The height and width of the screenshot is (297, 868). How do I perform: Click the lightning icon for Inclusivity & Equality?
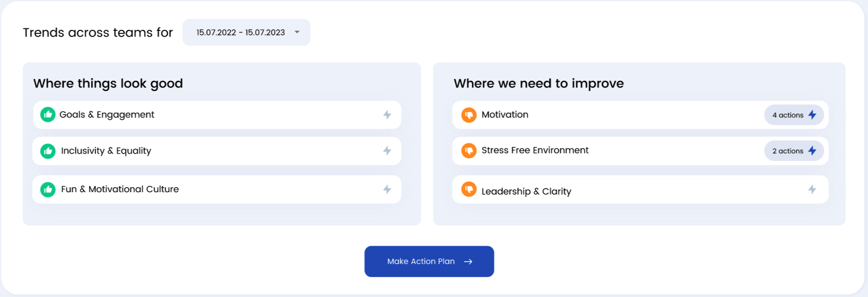tap(387, 151)
